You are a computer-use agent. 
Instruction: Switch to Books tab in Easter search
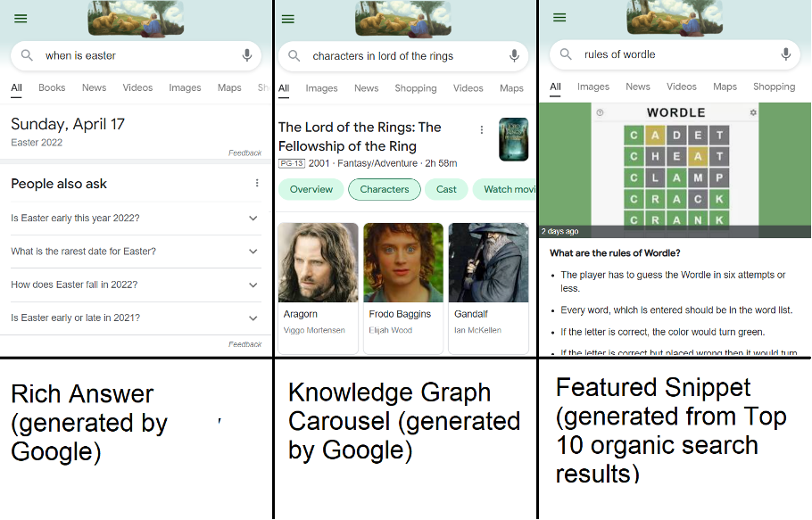pyautogui.click(x=52, y=87)
